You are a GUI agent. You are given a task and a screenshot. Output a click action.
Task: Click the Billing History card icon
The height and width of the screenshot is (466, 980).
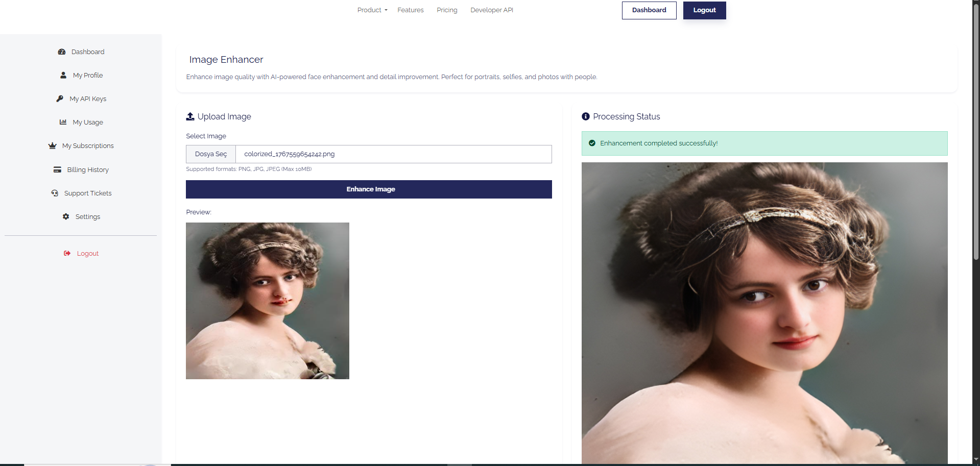[58, 170]
